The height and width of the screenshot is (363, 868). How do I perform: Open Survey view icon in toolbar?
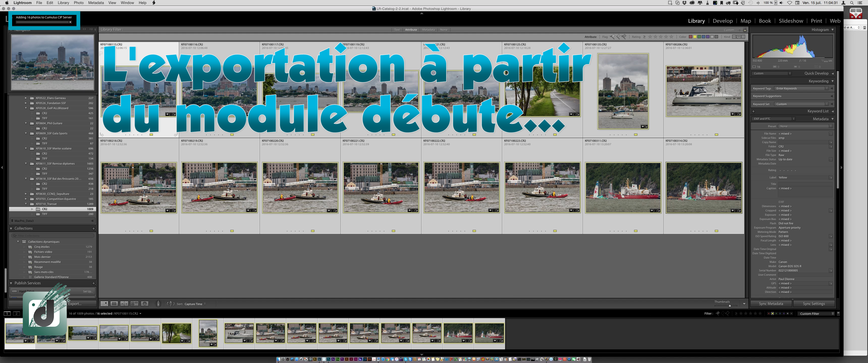coord(134,304)
